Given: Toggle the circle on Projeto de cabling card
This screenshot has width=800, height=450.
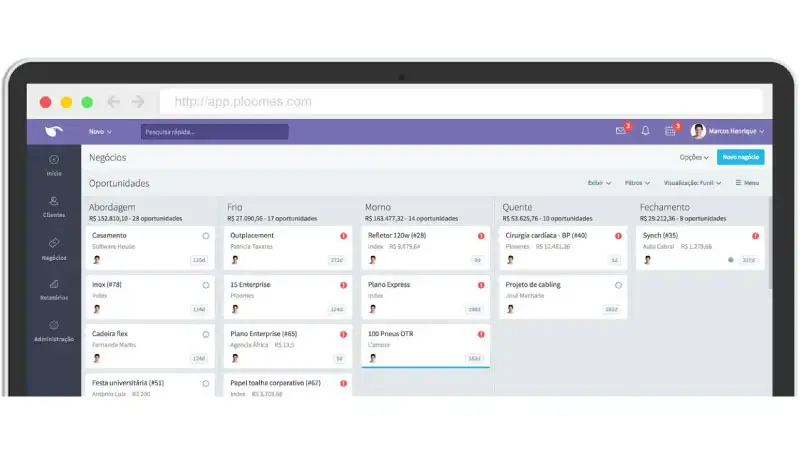Looking at the screenshot, I should (618, 285).
